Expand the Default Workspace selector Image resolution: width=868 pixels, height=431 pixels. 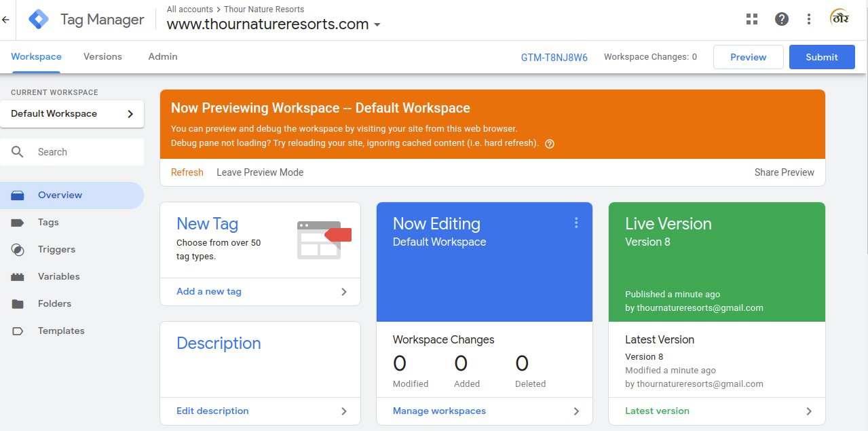[x=72, y=114]
